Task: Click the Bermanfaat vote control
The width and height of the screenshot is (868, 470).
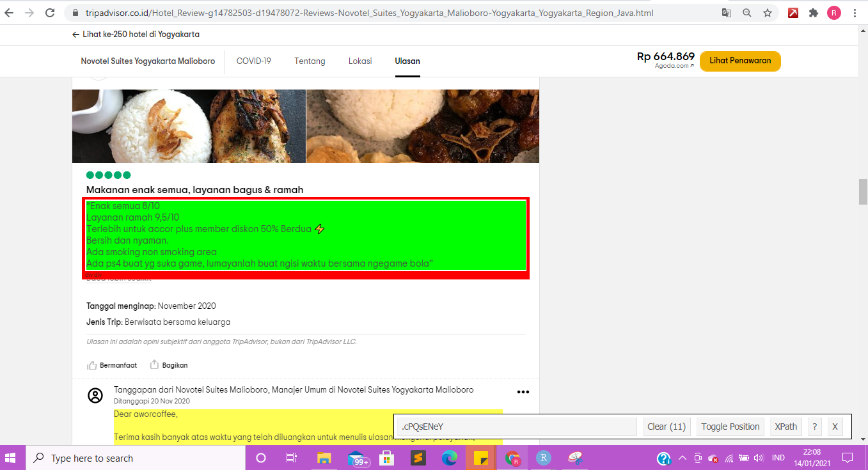Action: pyautogui.click(x=112, y=364)
